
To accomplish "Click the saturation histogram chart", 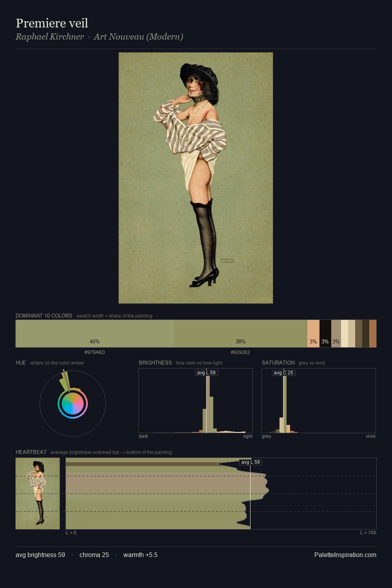I will click(319, 401).
